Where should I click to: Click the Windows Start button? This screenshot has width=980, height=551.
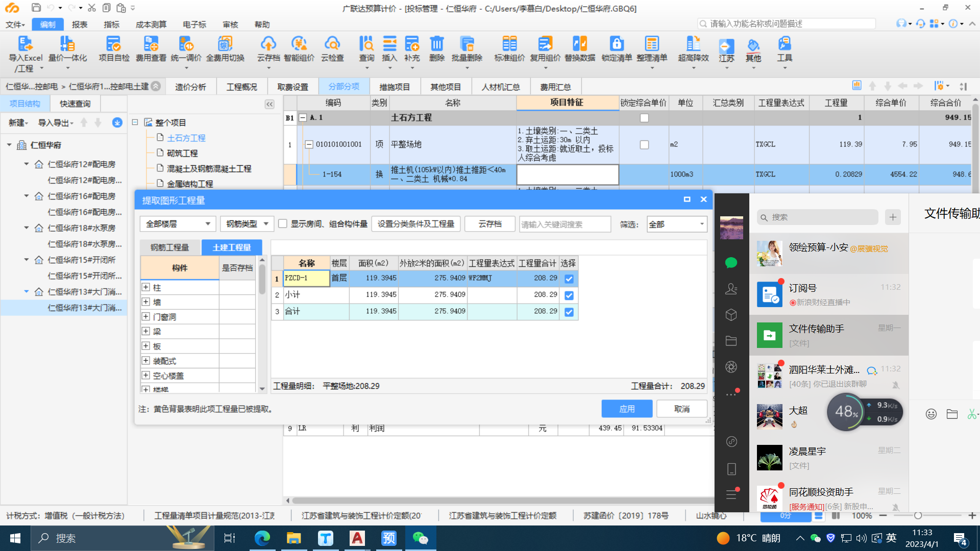(15, 538)
